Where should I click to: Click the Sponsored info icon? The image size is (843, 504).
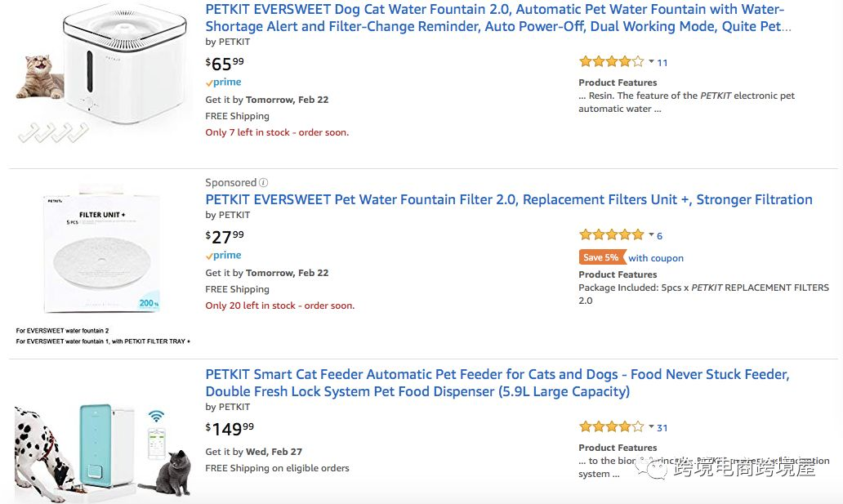263,183
